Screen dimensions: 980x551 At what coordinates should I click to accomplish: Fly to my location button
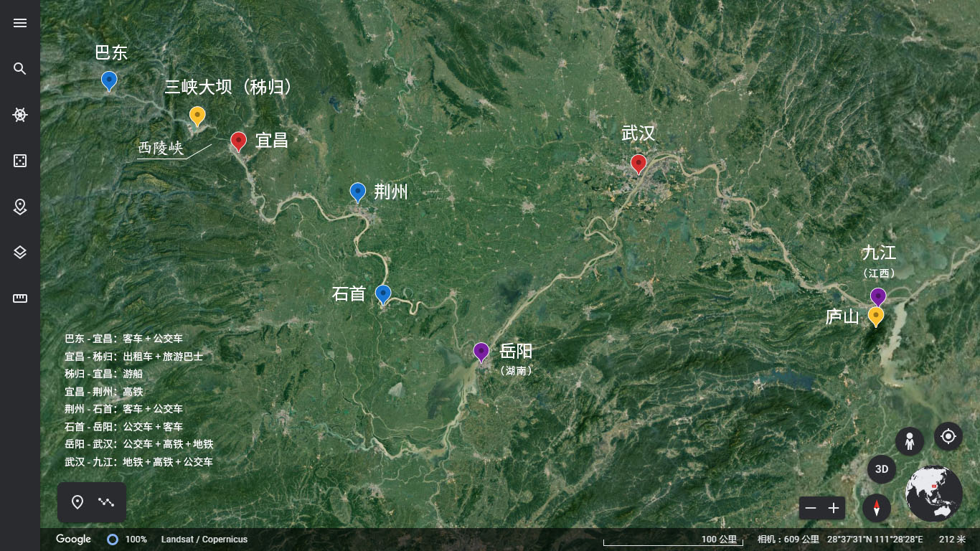point(948,436)
